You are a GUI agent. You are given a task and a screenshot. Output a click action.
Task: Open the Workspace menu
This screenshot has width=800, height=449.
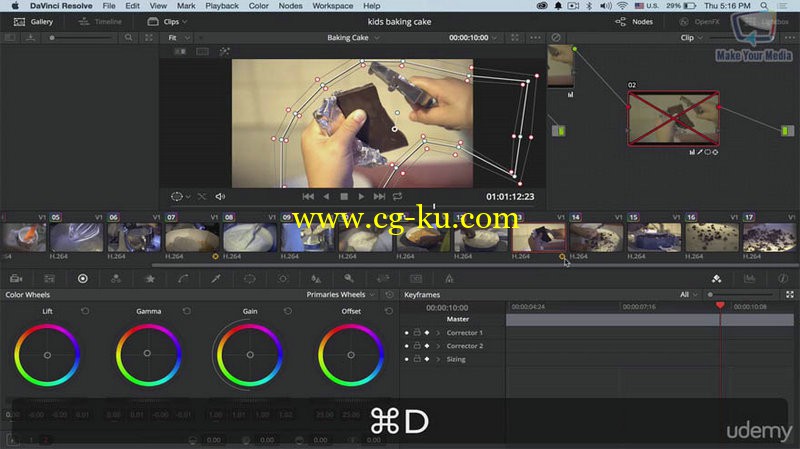click(x=332, y=6)
